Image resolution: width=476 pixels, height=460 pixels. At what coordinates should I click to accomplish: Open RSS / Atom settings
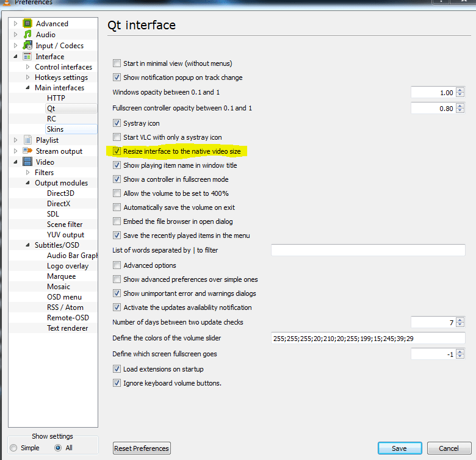[65, 307]
